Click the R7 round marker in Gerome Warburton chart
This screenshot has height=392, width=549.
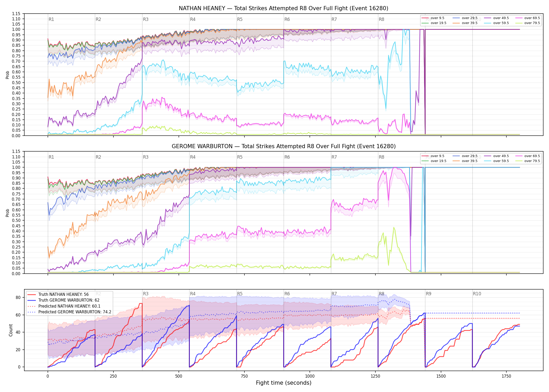(x=334, y=157)
